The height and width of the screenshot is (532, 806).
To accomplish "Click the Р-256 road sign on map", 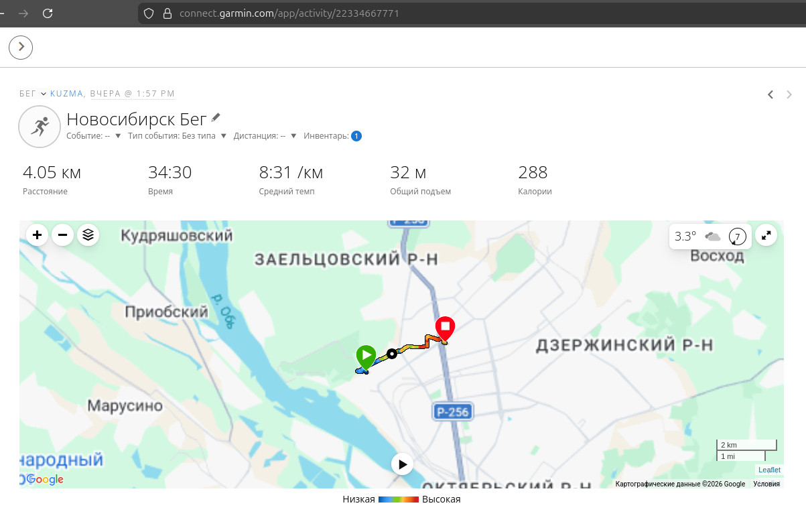I will pos(452,412).
